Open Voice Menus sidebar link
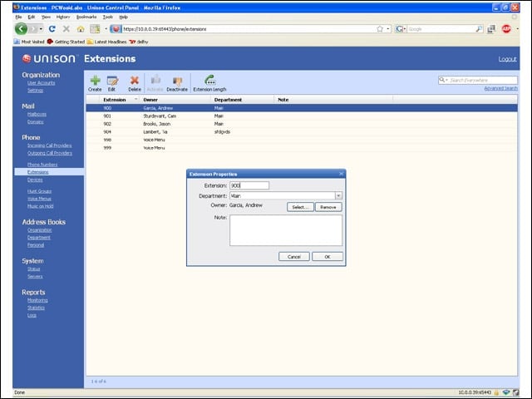Image resolution: width=532 pixels, height=399 pixels. 39,199
